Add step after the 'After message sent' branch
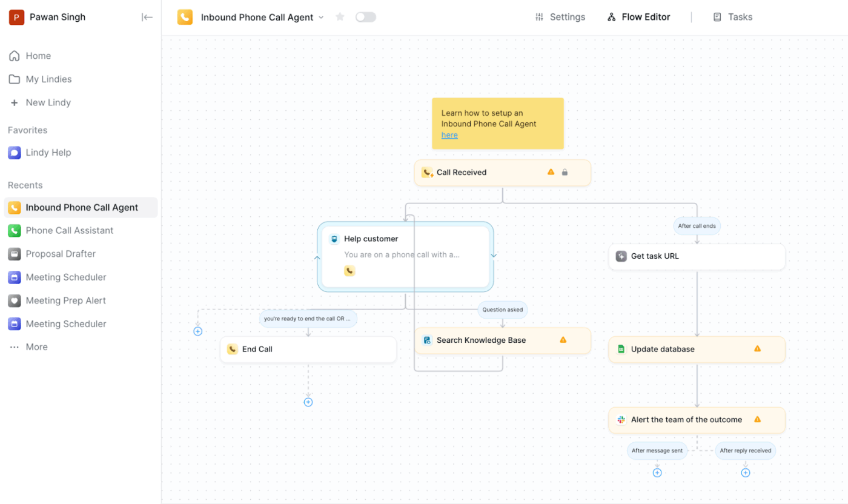Viewport: 848px width, 504px height. coord(657,473)
